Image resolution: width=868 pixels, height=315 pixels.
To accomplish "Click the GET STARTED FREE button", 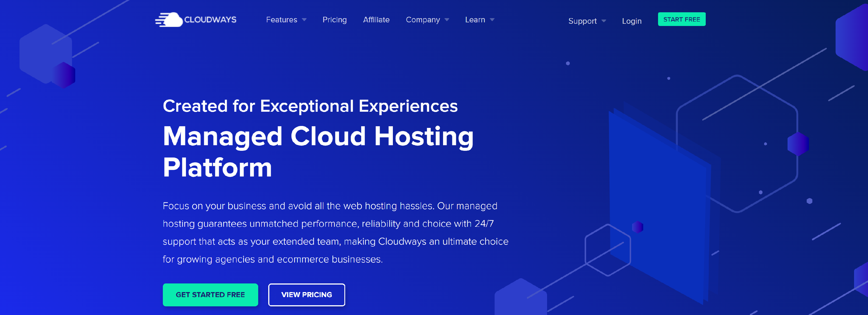I will [210, 295].
